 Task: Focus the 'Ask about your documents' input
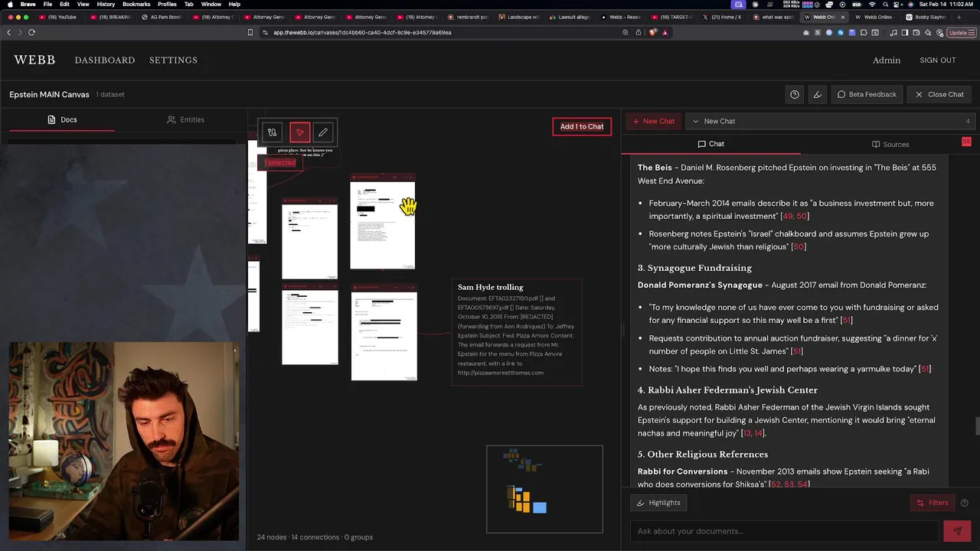[x=785, y=531]
